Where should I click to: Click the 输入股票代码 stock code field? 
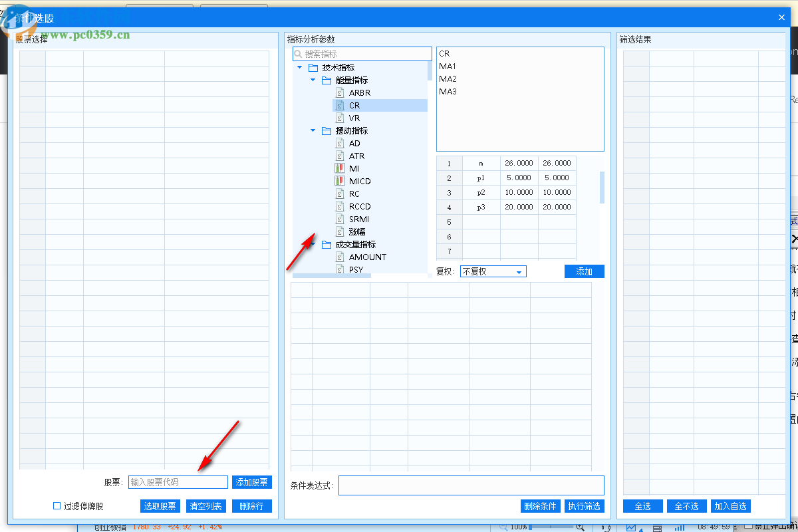tap(178, 482)
